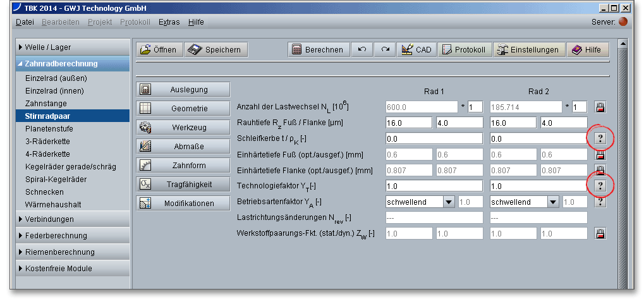Click the redo arrow toolbar button
The width and height of the screenshot is (644, 299).
(384, 50)
